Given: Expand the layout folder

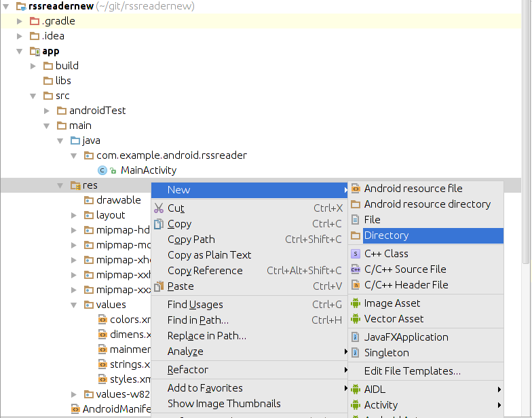Looking at the screenshot, I should pyautogui.click(x=73, y=215).
